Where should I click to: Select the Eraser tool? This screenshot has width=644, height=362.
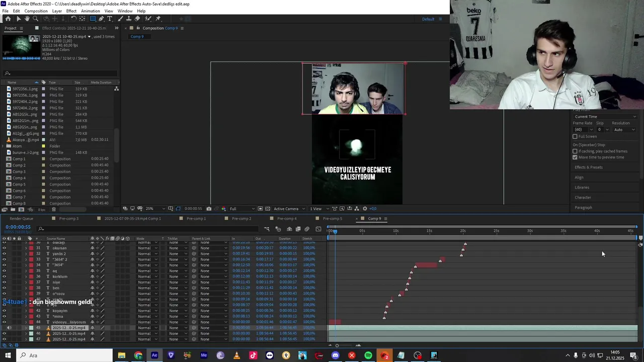tap(137, 19)
